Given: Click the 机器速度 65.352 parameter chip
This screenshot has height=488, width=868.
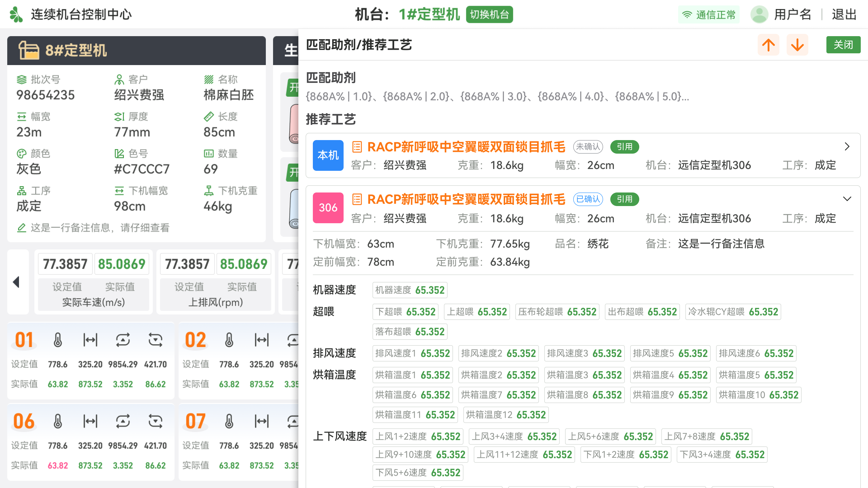Looking at the screenshot, I should (410, 290).
